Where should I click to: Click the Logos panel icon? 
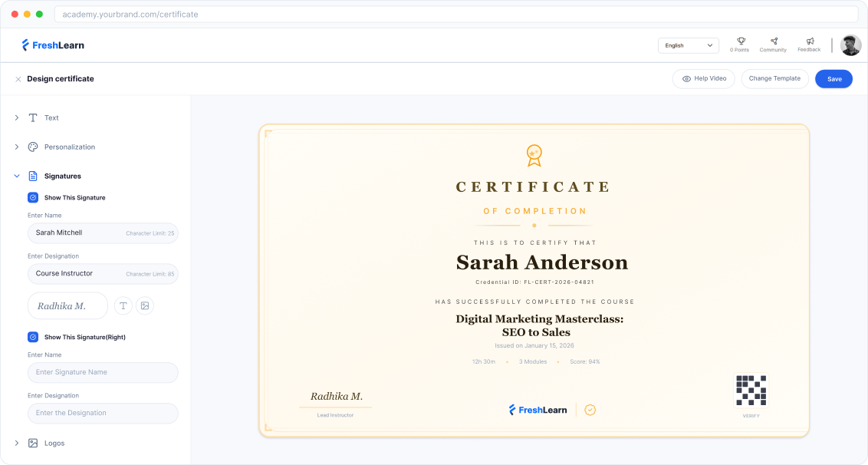(31, 443)
